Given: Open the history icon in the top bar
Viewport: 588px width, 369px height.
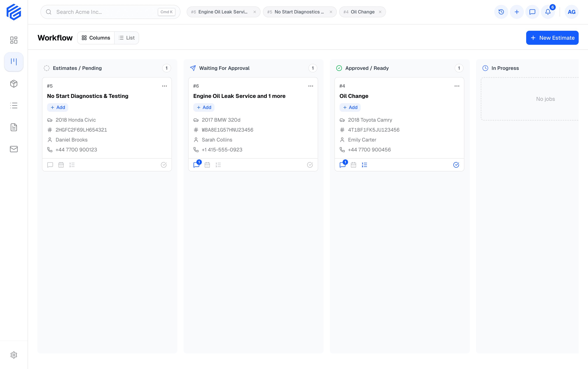Looking at the screenshot, I should (x=501, y=12).
